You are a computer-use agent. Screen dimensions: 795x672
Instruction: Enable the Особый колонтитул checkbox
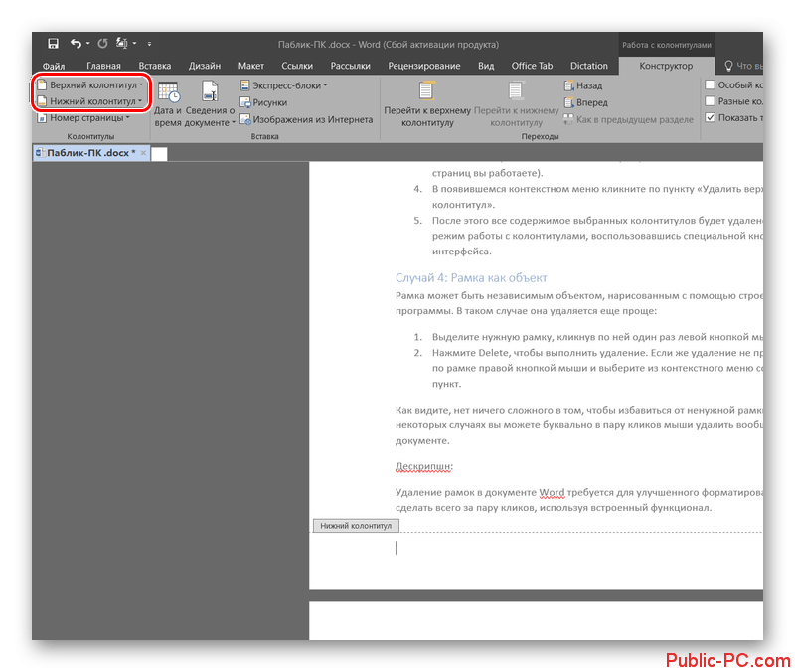711,84
